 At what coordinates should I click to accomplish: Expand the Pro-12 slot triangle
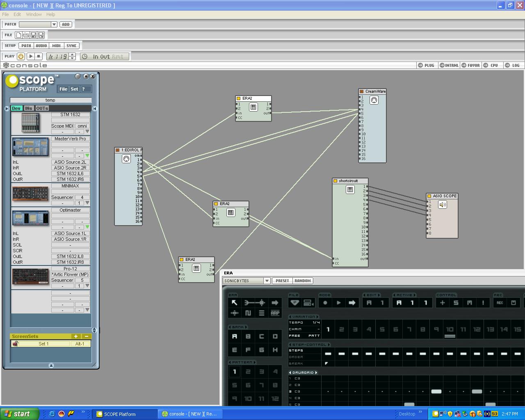[x=87, y=286]
